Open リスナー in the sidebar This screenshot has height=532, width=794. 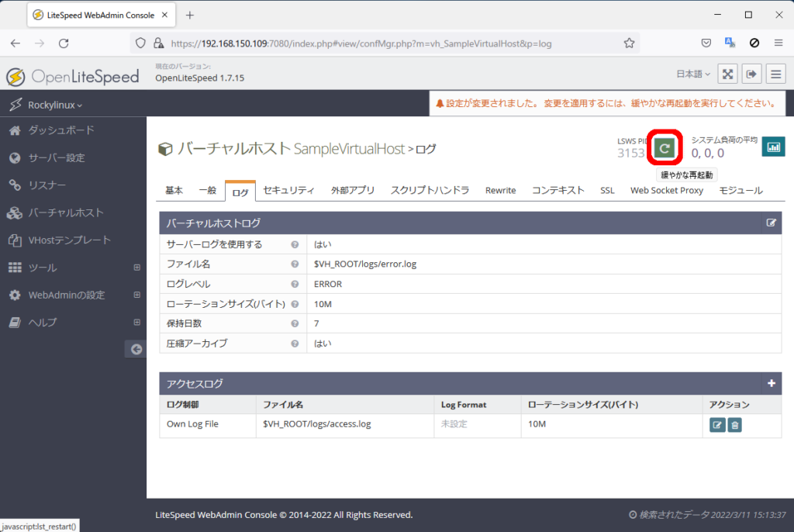47,185
